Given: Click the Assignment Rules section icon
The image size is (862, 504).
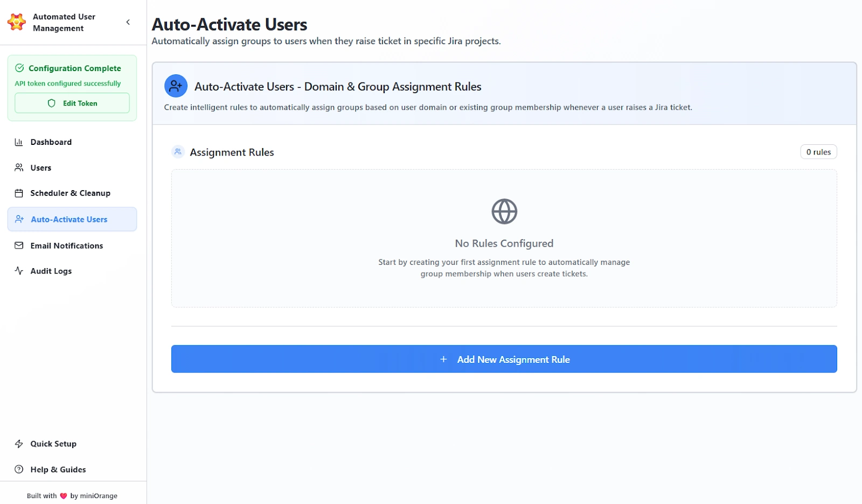Looking at the screenshot, I should (178, 152).
